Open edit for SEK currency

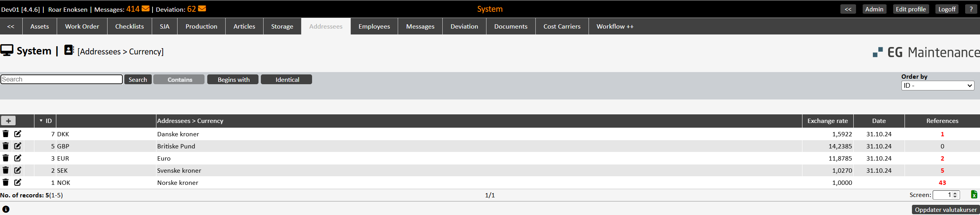(18, 170)
